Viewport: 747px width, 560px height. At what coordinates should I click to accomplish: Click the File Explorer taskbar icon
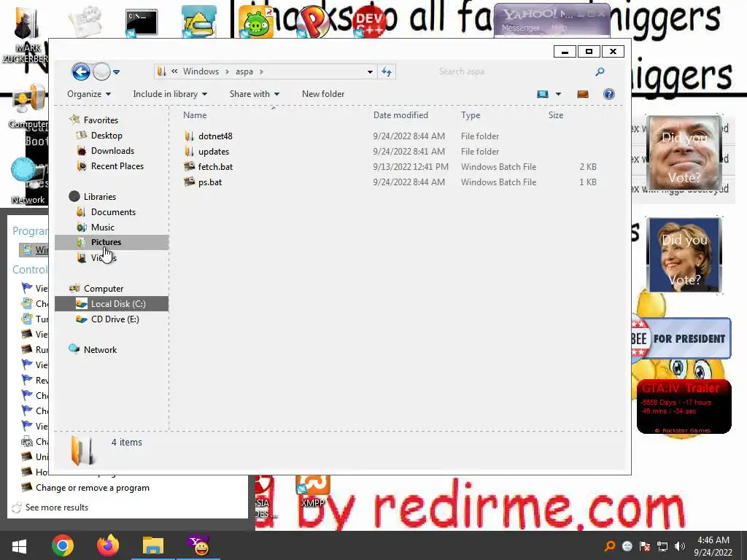(x=153, y=545)
